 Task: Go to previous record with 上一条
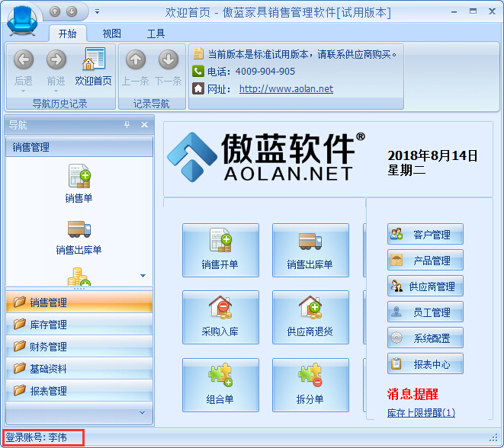(136, 66)
